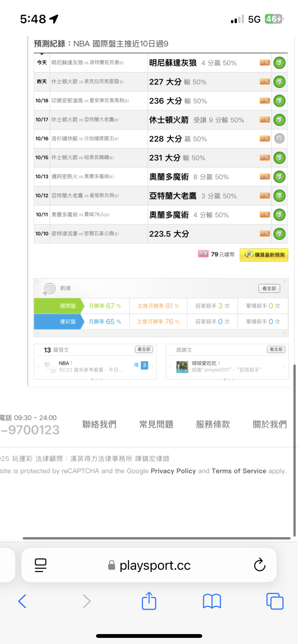The height and width of the screenshot is (644, 298).
Task: Open the Safari tabs overview icon
Action: pos(275,601)
